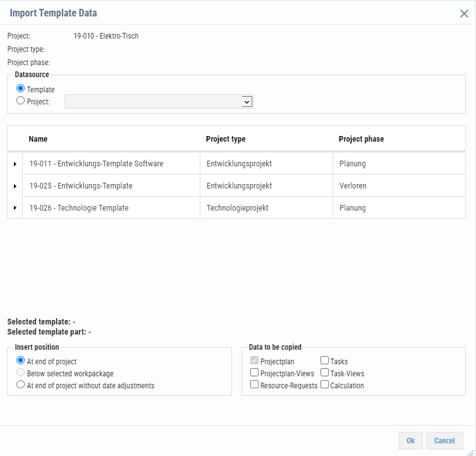Grab the dialog resize handle corner
The image size is (476, 456).
tap(470, 453)
